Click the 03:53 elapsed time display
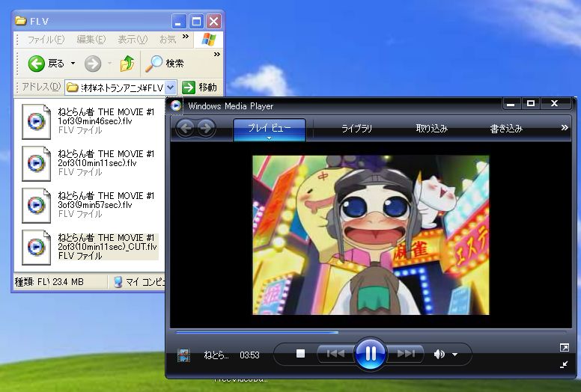Screen dimensions: 581x392 (x=249, y=355)
